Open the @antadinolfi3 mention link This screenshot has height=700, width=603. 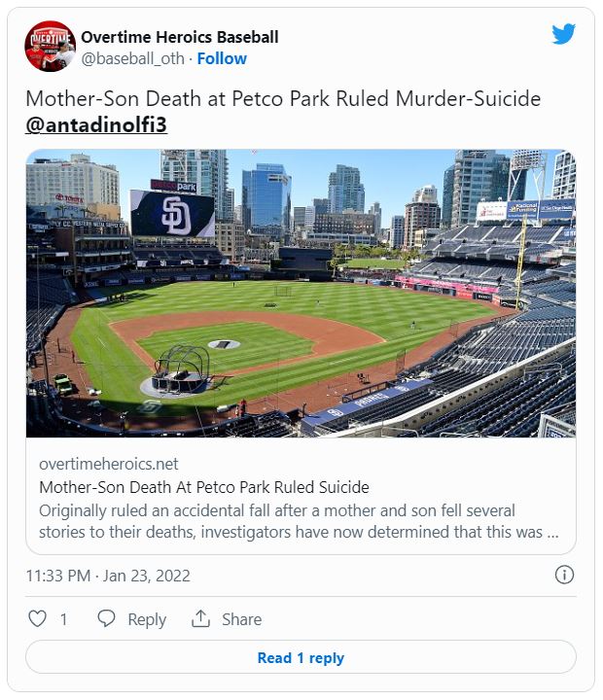(96, 124)
